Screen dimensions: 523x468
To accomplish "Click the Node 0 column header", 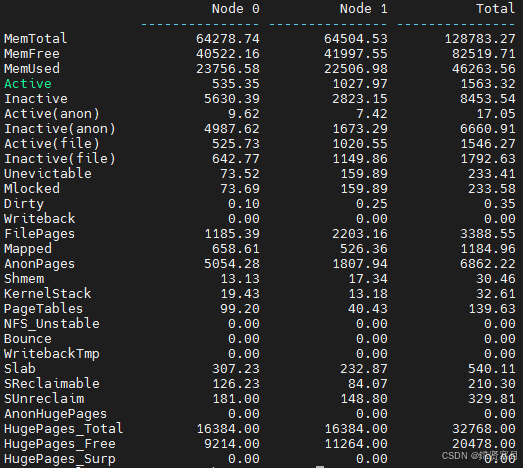I will point(235,9).
